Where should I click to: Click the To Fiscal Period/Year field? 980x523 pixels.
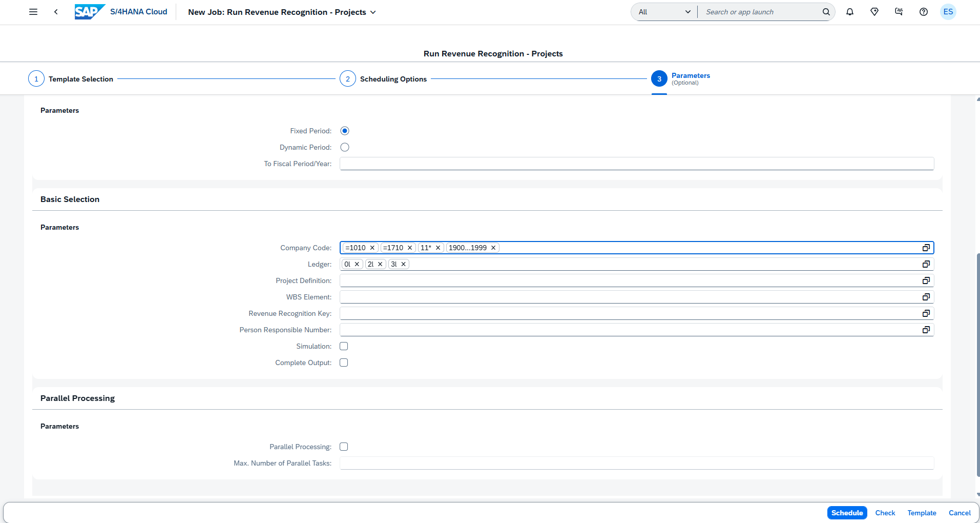[x=637, y=164]
